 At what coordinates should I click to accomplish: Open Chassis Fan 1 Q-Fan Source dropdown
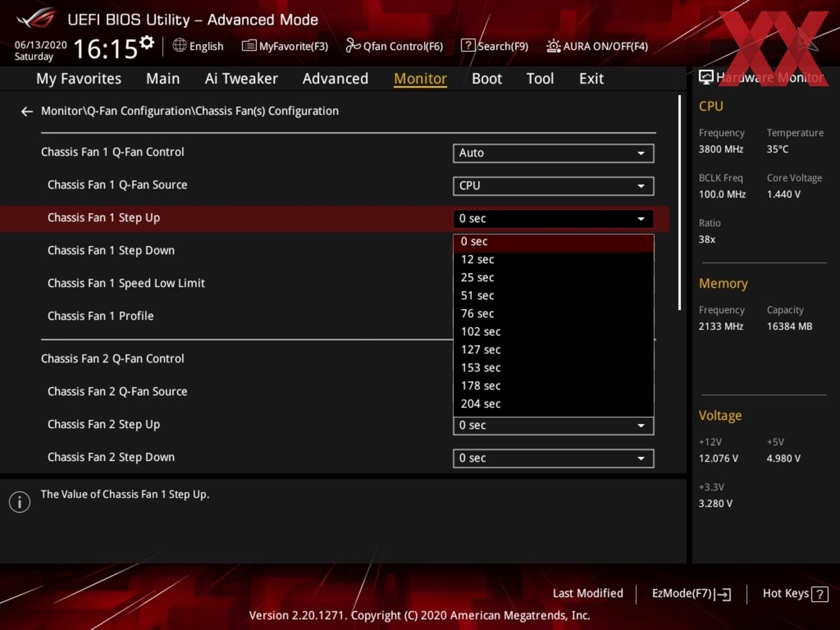point(553,186)
